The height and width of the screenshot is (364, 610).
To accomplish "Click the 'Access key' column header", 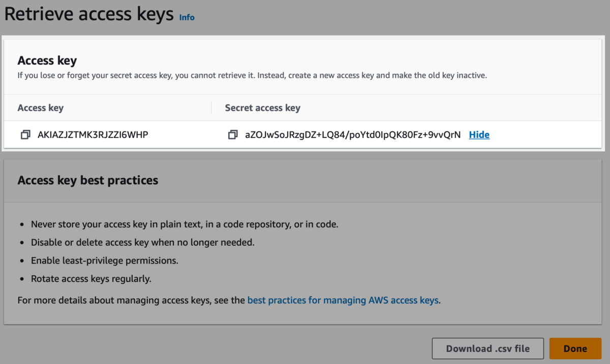I will 41,108.
